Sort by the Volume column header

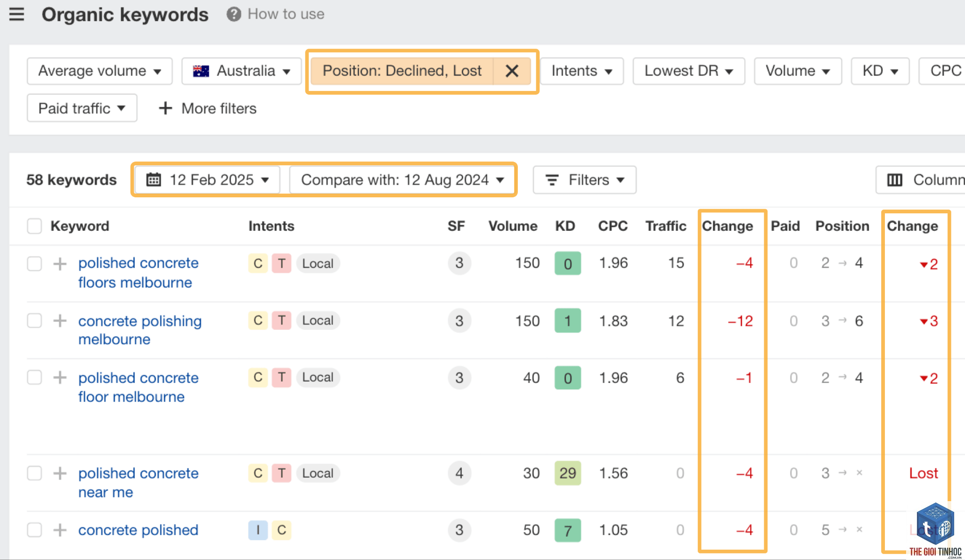pyautogui.click(x=513, y=226)
